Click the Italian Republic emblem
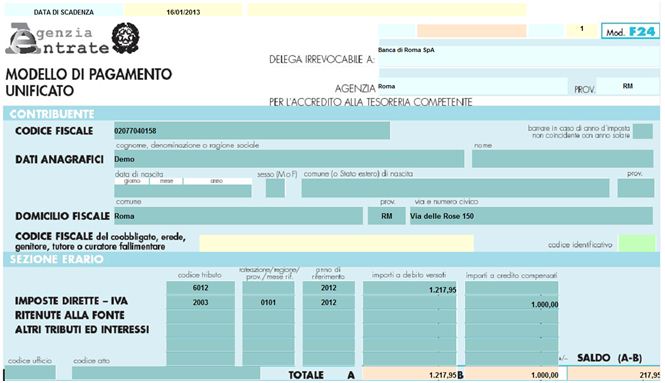 click(126, 38)
